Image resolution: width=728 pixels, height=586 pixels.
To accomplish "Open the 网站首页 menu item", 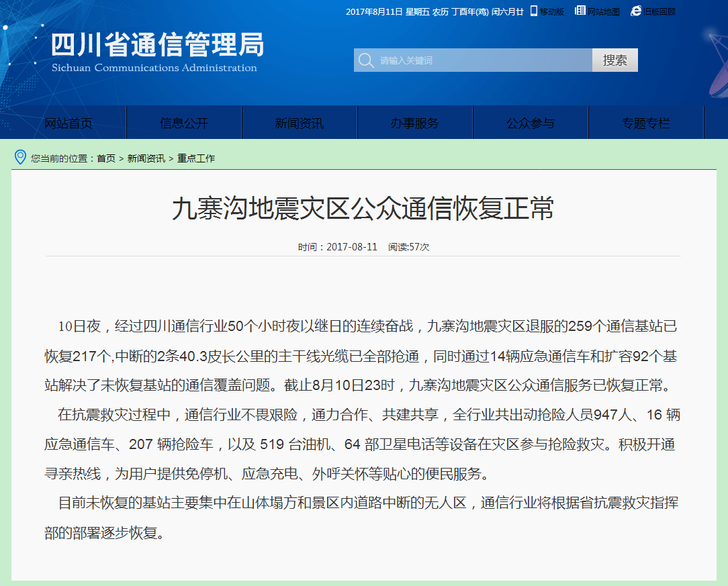I will point(69,123).
